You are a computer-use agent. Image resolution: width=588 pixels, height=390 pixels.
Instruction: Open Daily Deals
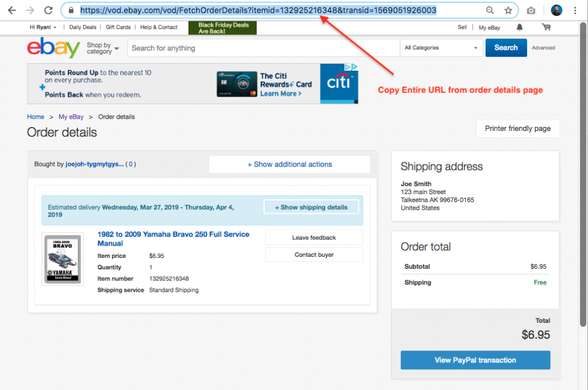coord(83,27)
